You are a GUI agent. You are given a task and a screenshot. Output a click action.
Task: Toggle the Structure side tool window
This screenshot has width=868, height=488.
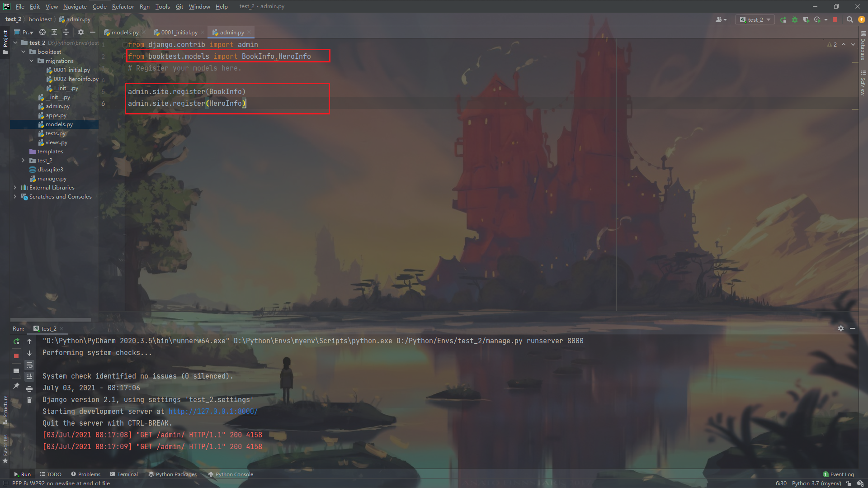[x=5, y=410]
